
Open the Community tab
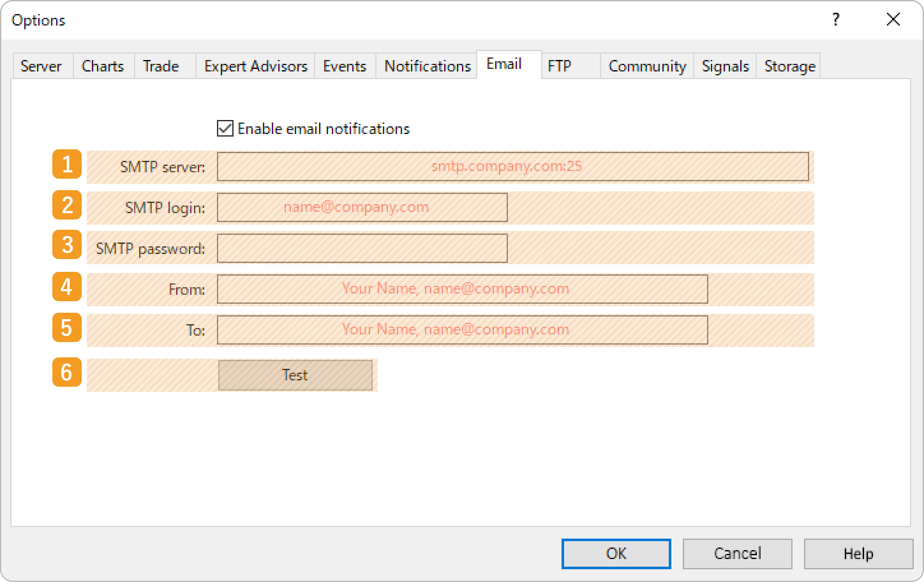(x=646, y=66)
